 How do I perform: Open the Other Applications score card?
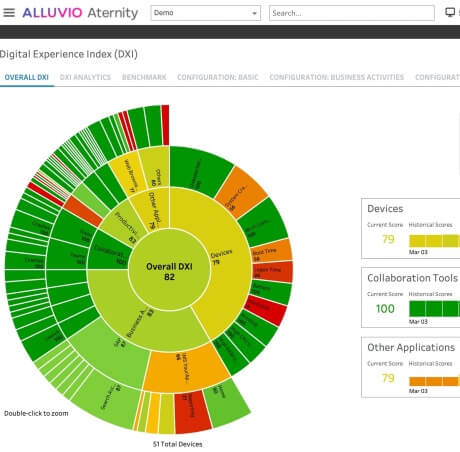(411, 367)
